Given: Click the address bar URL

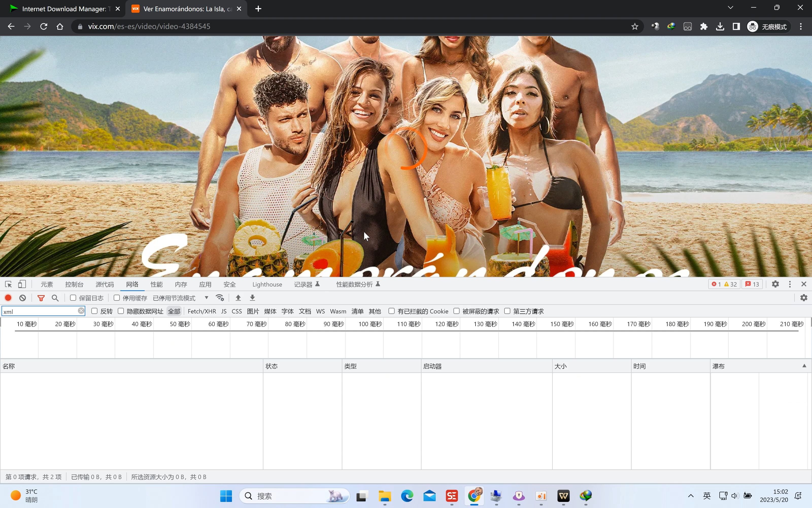Looking at the screenshot, I should tap(149, 26).
